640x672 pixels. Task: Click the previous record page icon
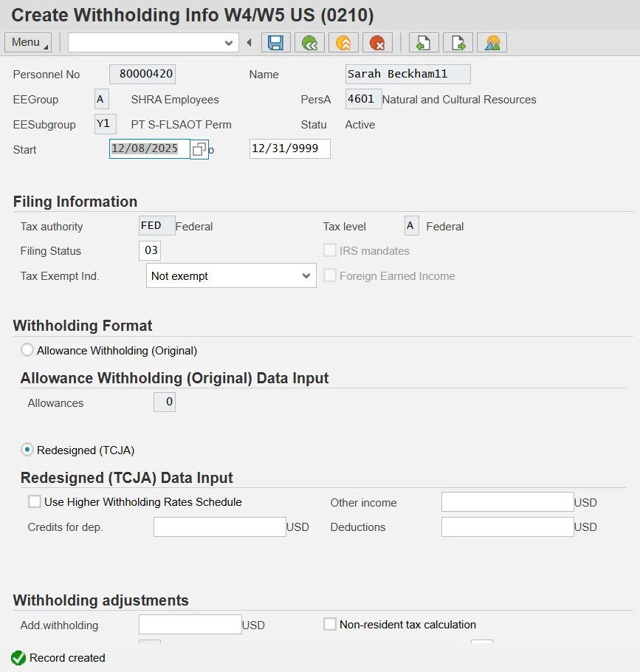click(424, 43)
